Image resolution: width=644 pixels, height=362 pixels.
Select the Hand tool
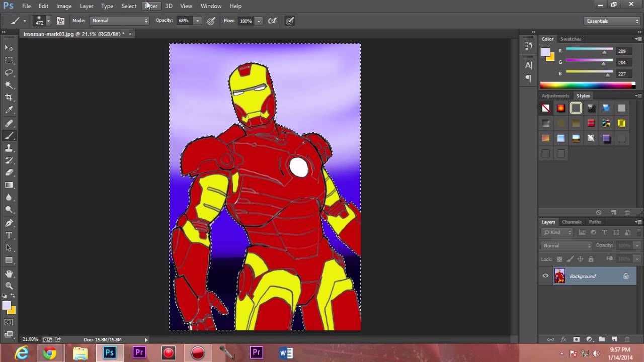click(9, 274)
